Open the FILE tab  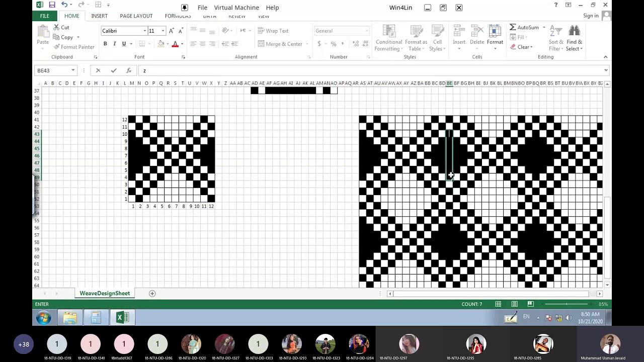(45, 16)
